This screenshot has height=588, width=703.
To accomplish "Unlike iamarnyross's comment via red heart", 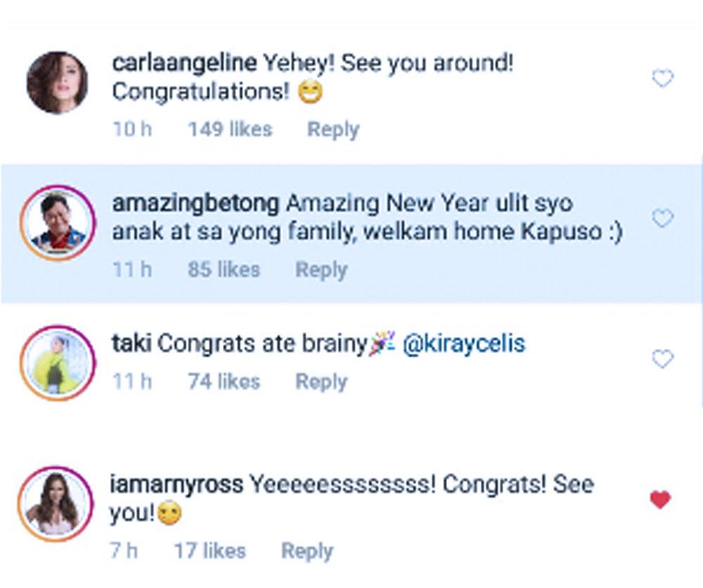I will pos(660,500).
